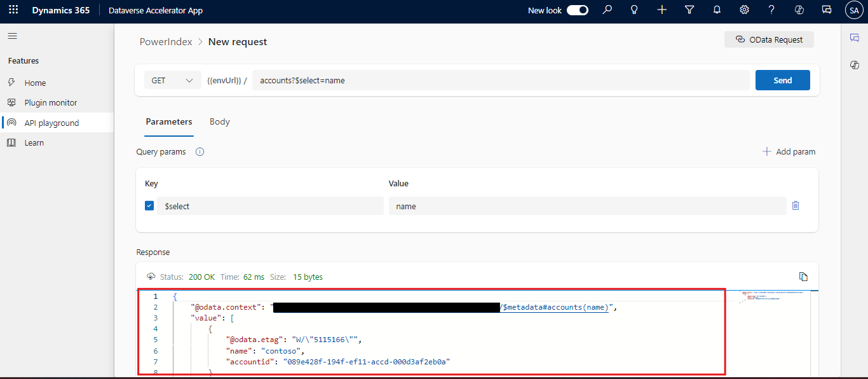Click the plus quick create icon

[661, 10]
